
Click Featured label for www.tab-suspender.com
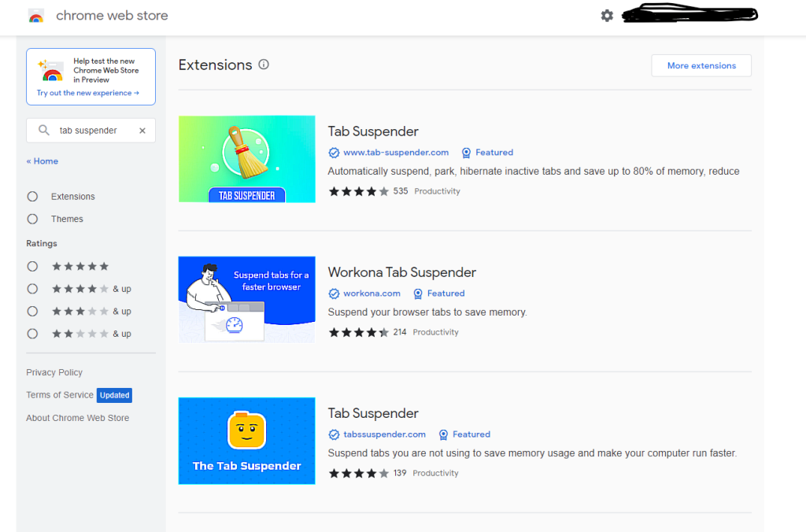point(494,153)
